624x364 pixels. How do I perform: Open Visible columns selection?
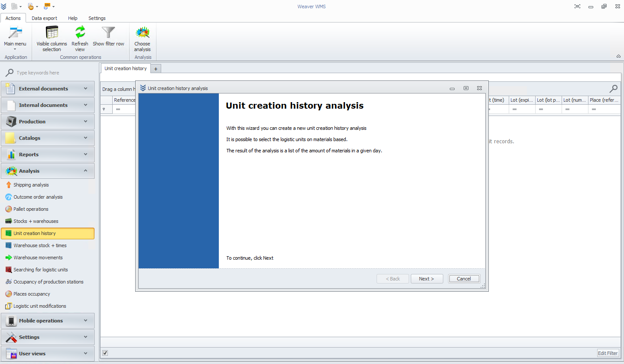52,38
